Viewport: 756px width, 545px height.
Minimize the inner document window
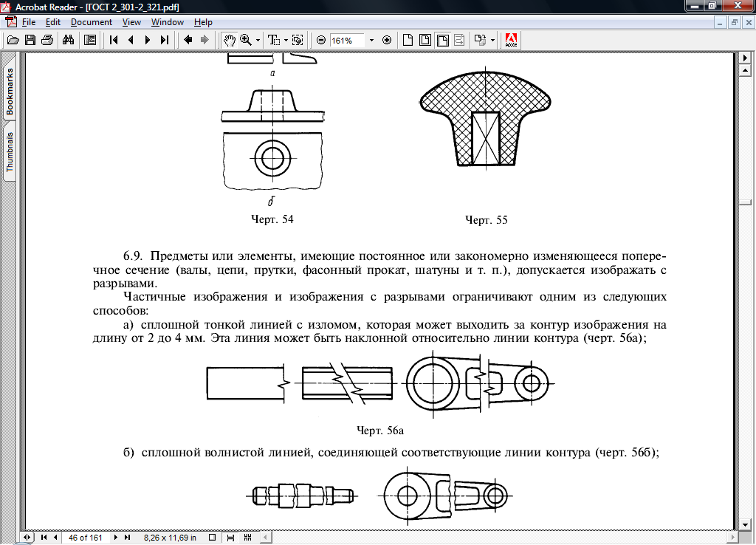720,22
